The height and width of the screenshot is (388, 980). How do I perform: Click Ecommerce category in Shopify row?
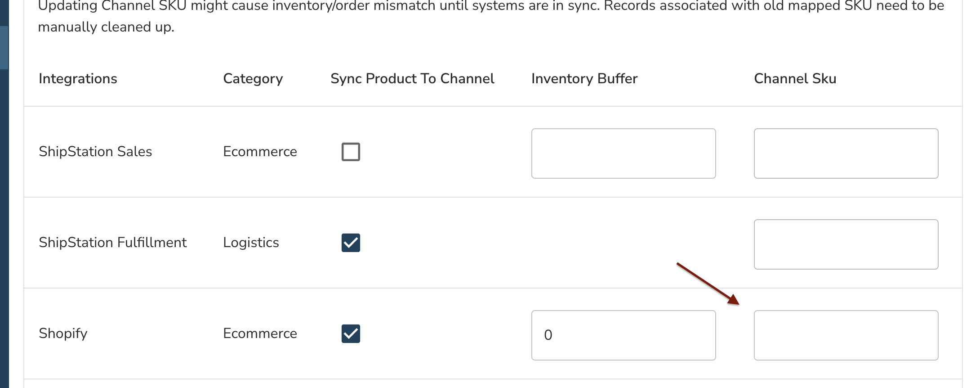tap(260, 334)
